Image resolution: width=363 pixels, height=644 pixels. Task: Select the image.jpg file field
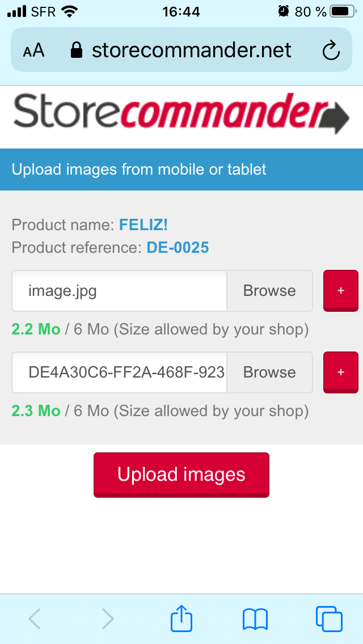pyautogui.click(x=120, y=291)
